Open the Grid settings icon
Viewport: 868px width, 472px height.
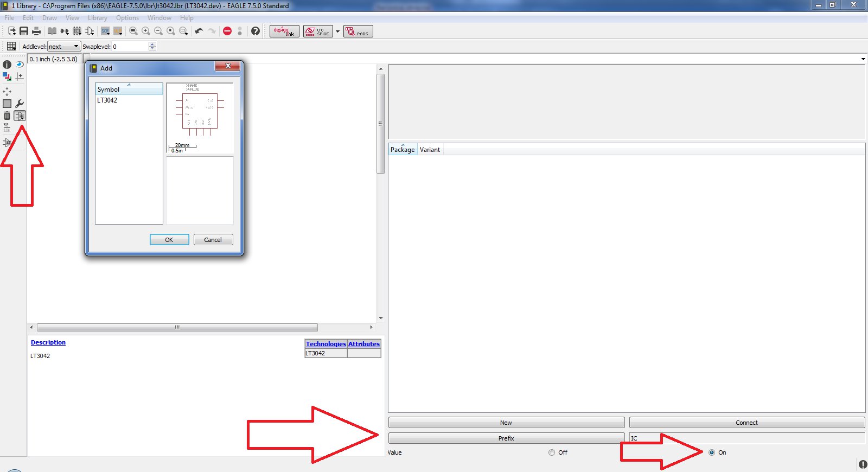[11, 46]
